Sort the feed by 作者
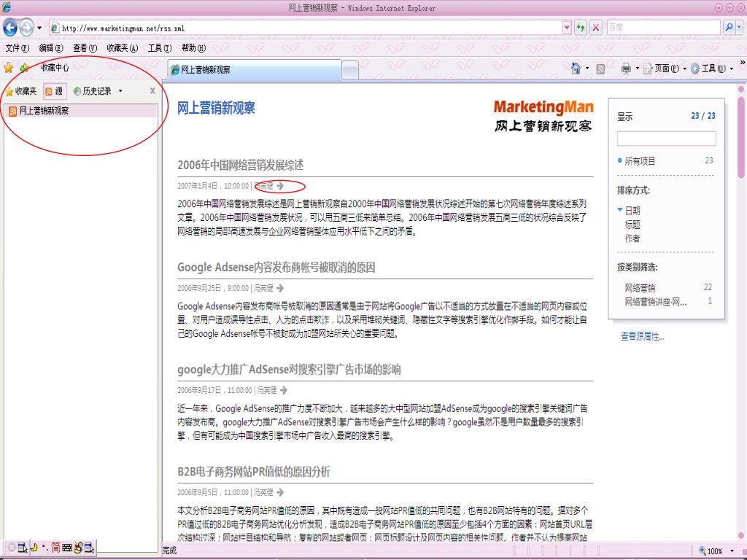This screenshot has width=747, height=560. click(632, 238)
